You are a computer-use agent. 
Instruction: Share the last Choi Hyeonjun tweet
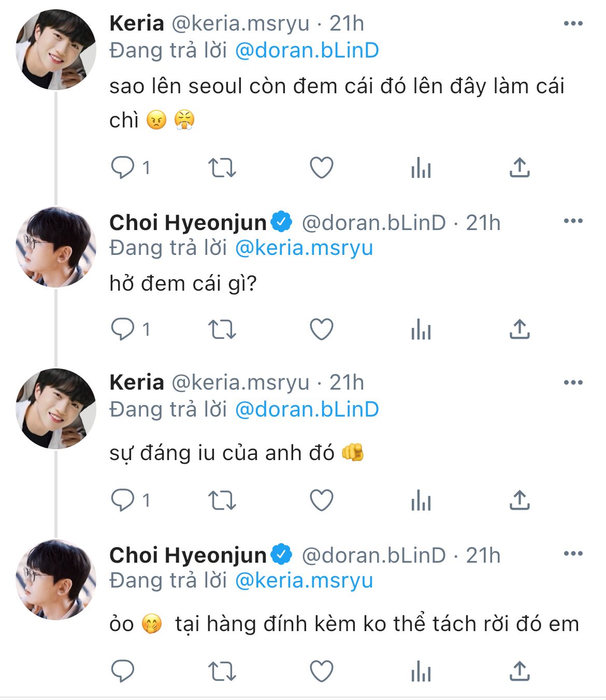click(x=520, y=672)
